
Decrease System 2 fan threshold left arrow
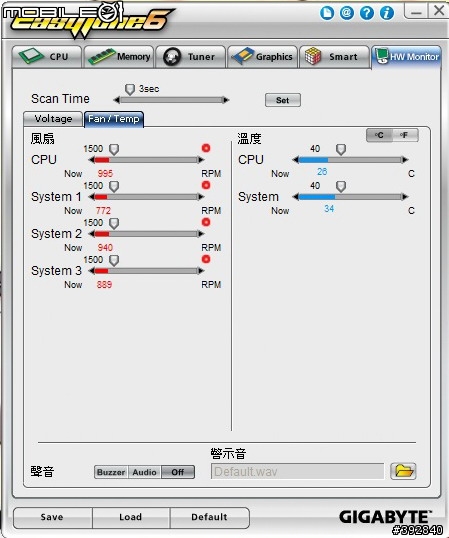pyautogui.click(x=92, y=234)
